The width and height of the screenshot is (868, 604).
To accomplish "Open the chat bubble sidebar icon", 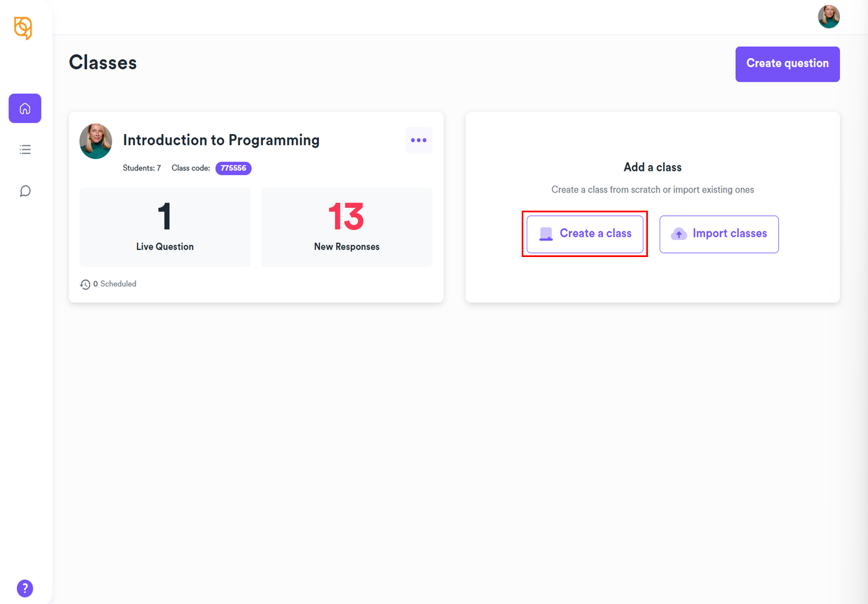I will pyautogui.click(x=25, y=191).
